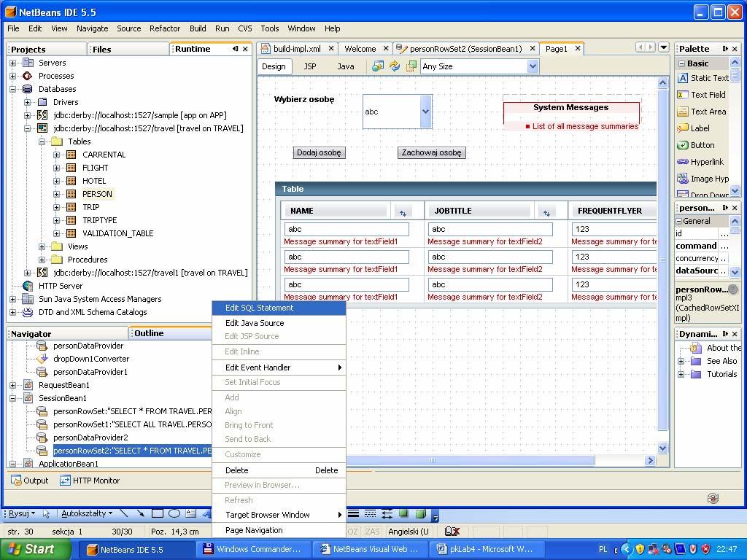Expand the Procedures folder
The width and height of the screenshot is (747, 560).
[42, 260]
